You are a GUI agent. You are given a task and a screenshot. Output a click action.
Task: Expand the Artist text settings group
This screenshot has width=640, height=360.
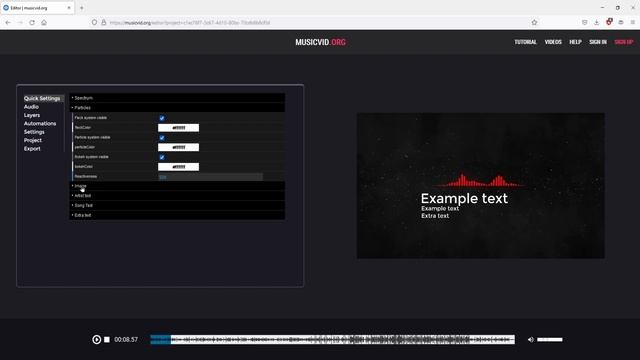178,196
